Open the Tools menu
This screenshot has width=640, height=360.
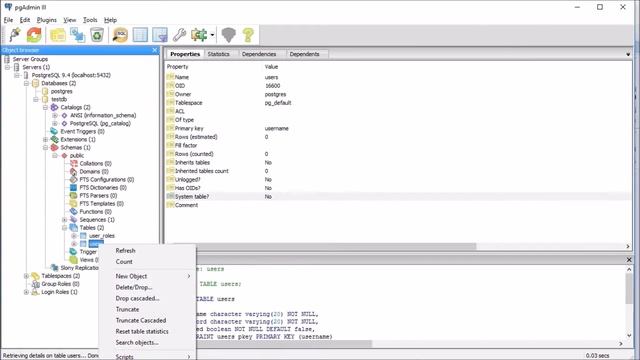(x=90, y=20)
